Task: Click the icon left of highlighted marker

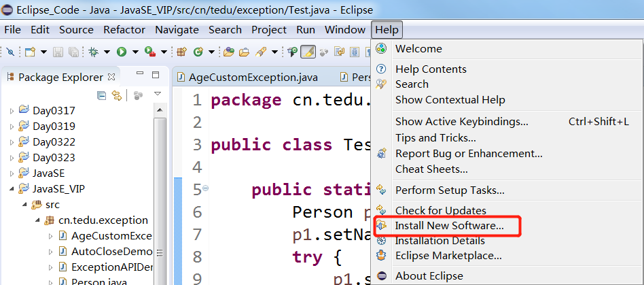Action: click(x=292, y=52)
